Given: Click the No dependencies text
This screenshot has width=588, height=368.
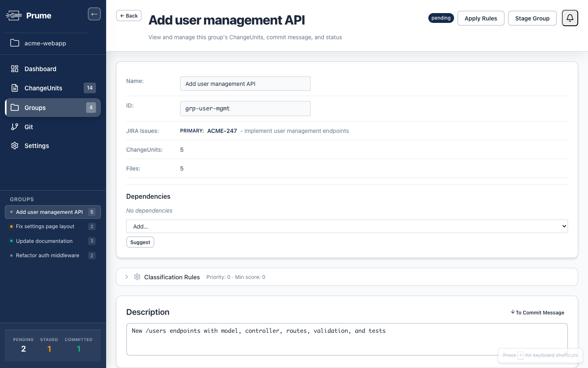Looking at the screenshot, I should (x=149, y=211).
